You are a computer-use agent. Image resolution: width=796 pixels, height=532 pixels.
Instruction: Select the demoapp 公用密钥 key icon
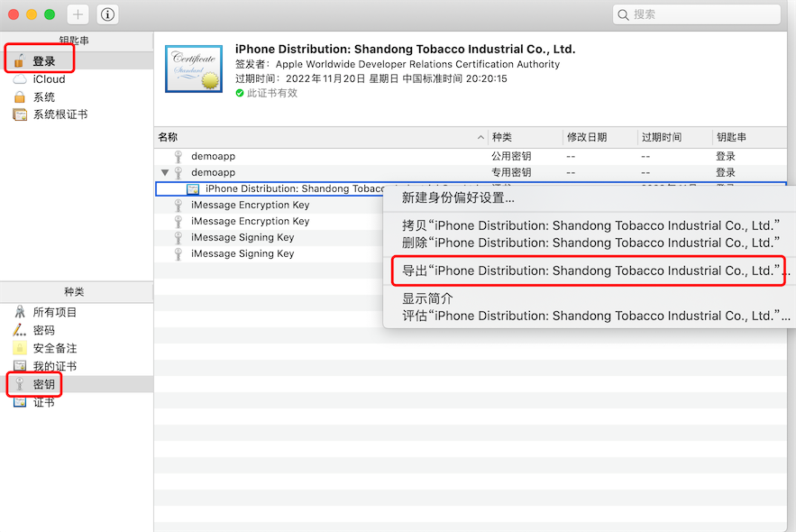pos(178,156)
